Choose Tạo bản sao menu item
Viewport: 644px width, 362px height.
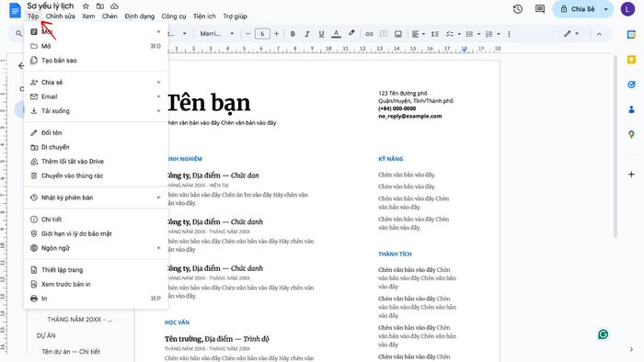point(96,61)
